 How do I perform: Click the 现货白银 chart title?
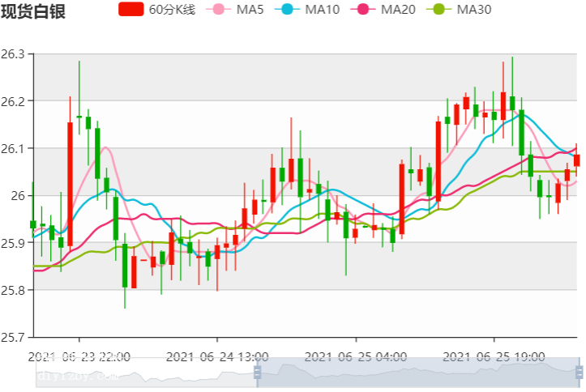(33, 11)
